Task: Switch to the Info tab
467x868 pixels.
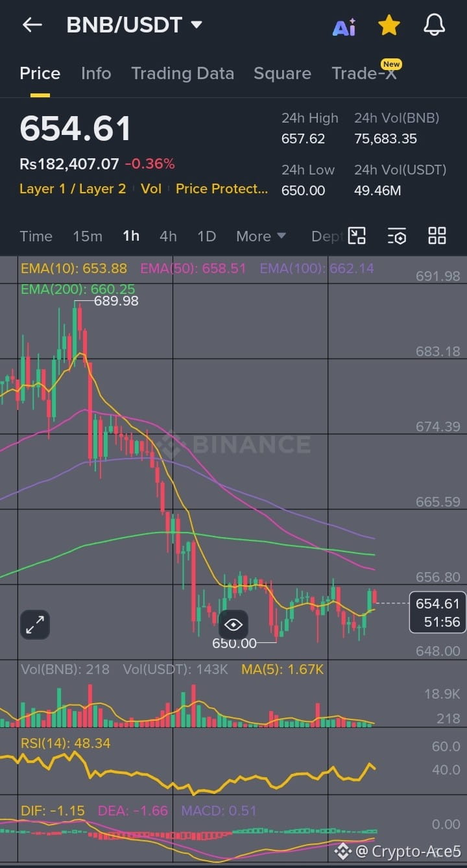Action: point(96,73)
